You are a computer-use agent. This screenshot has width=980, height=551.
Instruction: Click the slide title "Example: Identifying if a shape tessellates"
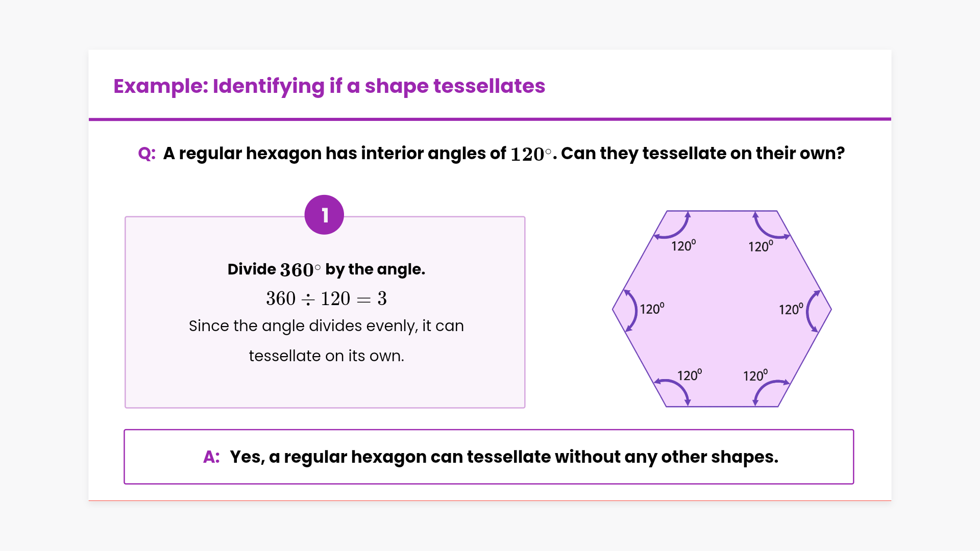(x=329, y=86)
